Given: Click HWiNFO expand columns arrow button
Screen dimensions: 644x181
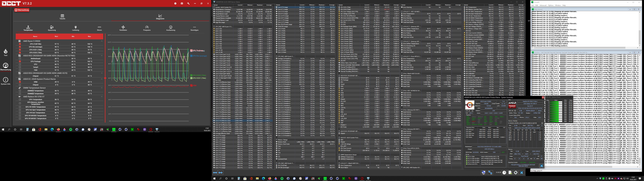Looking at the screenshot, I should (215, 172).
